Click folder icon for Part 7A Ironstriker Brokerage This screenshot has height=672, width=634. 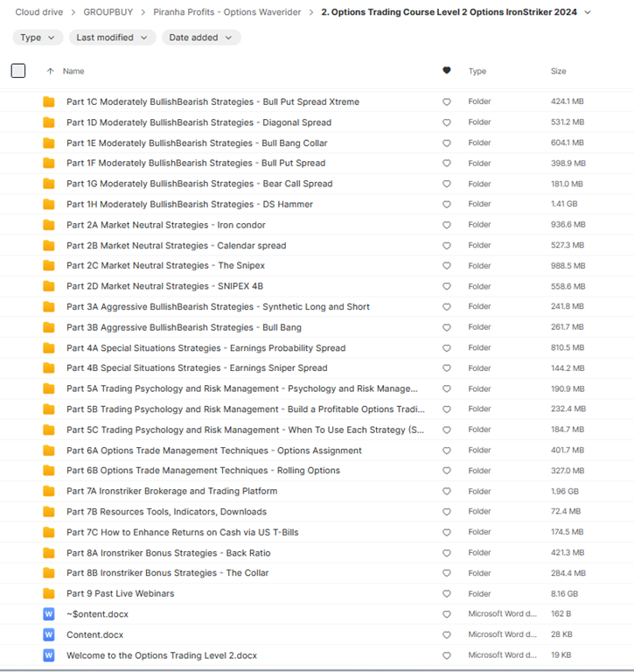[x=49, y=491]
